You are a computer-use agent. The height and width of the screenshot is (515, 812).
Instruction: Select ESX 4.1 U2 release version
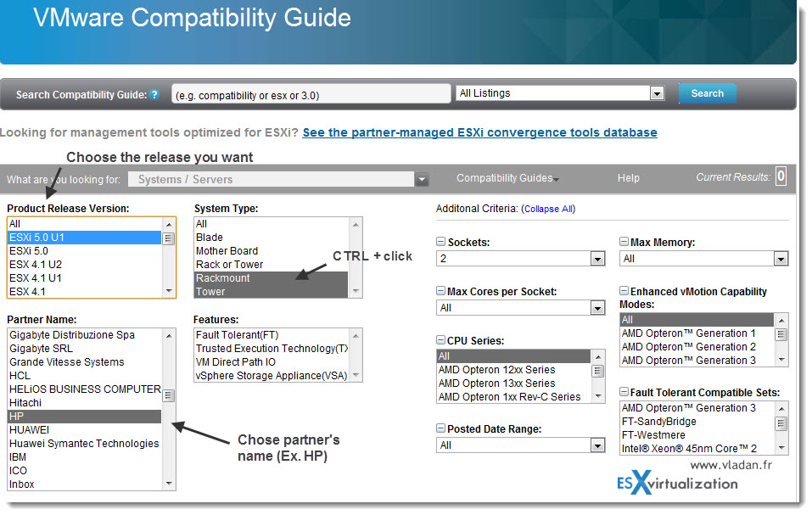tap(84, 264)
